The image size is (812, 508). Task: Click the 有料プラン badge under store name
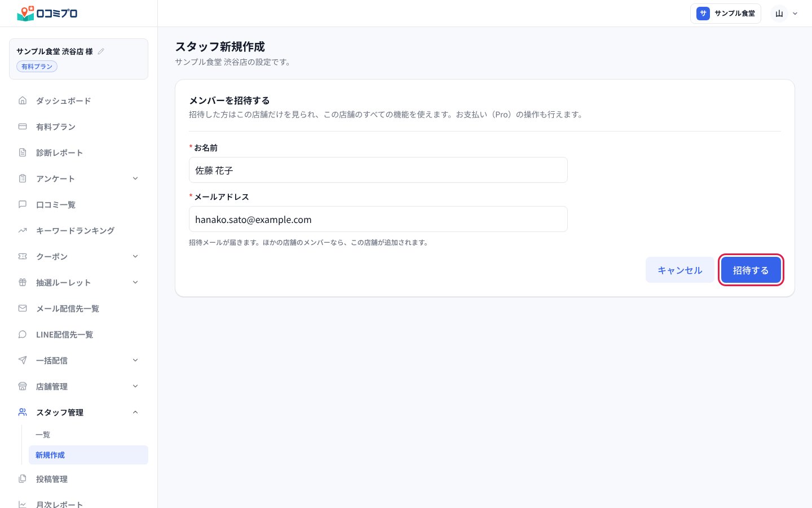(x=37, y=67)
